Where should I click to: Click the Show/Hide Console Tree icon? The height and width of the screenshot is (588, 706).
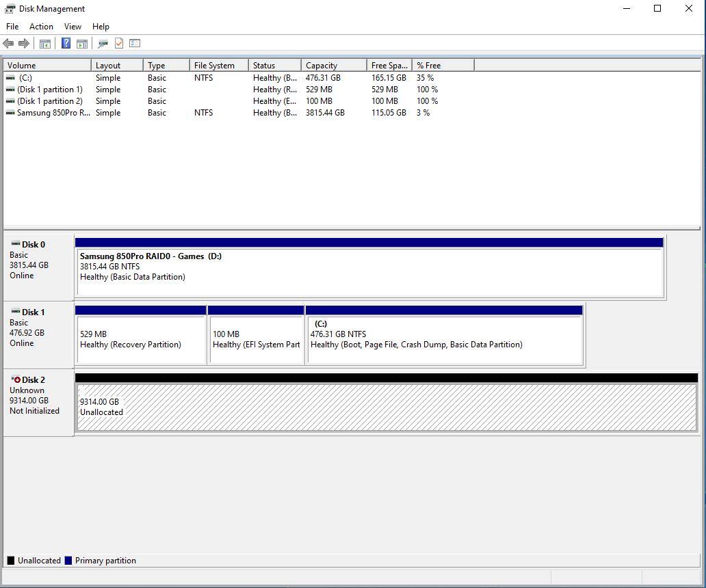coord(44,44)
